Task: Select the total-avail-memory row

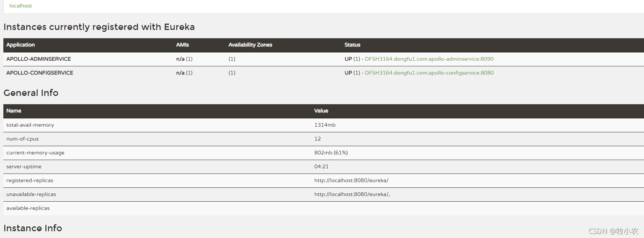Action: point(324,125)
